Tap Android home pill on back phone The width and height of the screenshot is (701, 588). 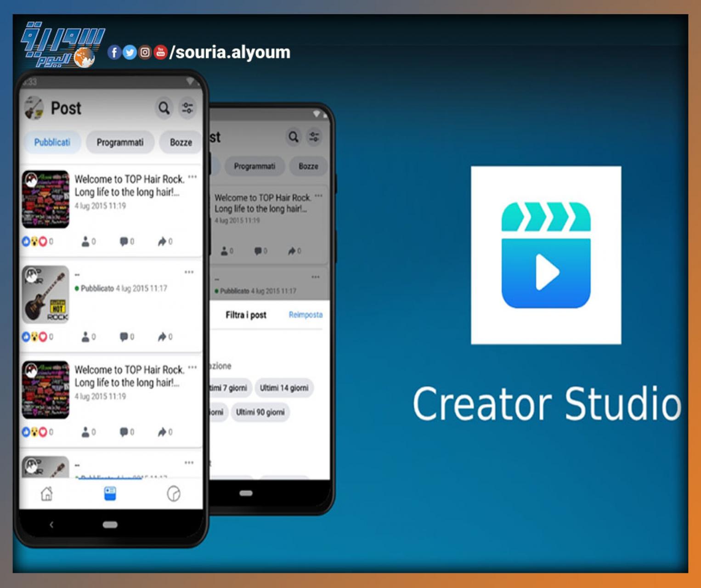point(246,493)
